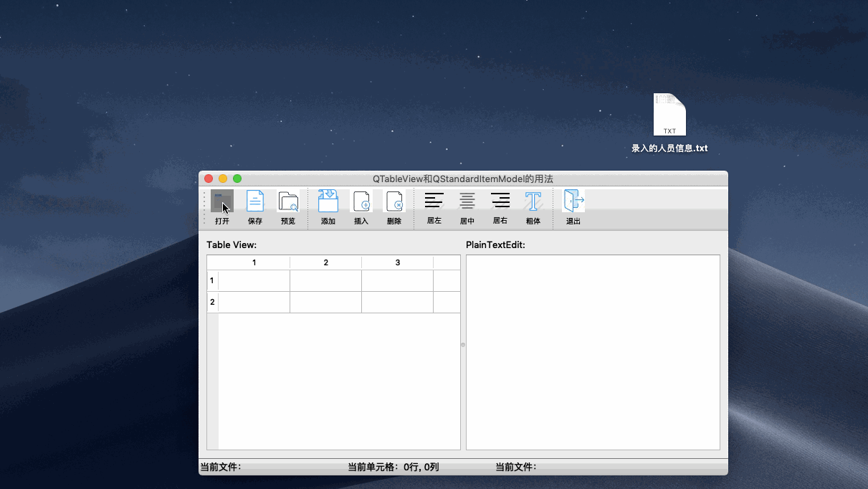Open 录入的人员信息.txt desktop file icon
868x489 pixels.
point(669,115)
